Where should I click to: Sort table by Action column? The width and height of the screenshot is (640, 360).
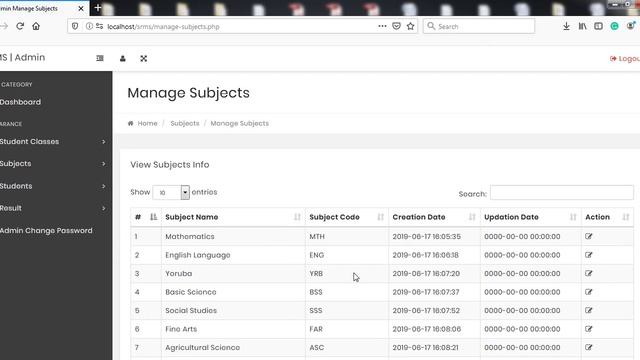pos(607,217)
